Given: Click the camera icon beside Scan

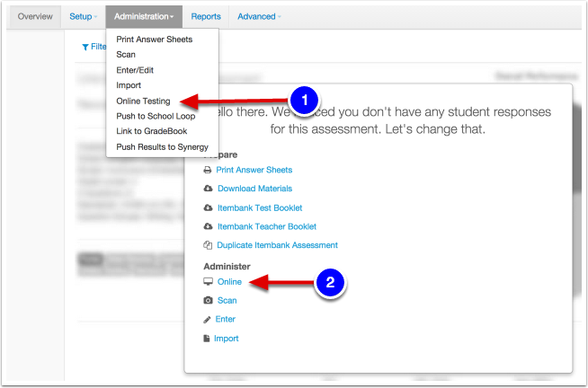Looking at the screenshot, I should (x=208, y=300).
